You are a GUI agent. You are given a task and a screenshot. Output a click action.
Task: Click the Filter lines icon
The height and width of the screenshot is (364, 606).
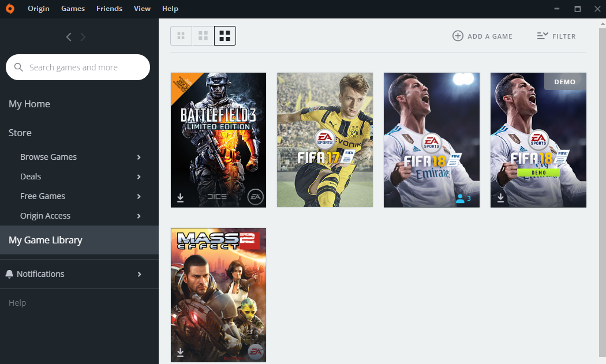[543, 36]
